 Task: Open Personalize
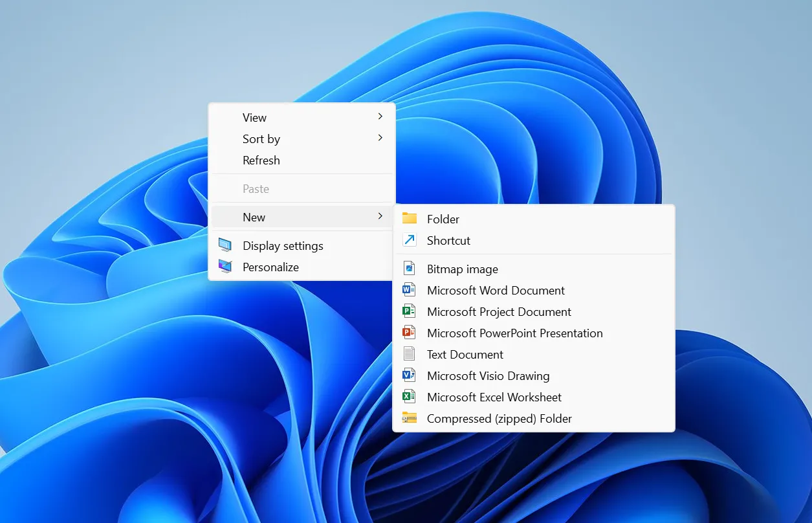click(x=270, y=267)
